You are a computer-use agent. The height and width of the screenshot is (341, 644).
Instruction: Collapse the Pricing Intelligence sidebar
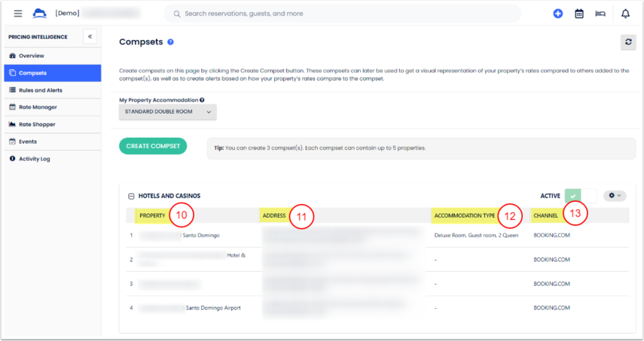click(89, 36)
